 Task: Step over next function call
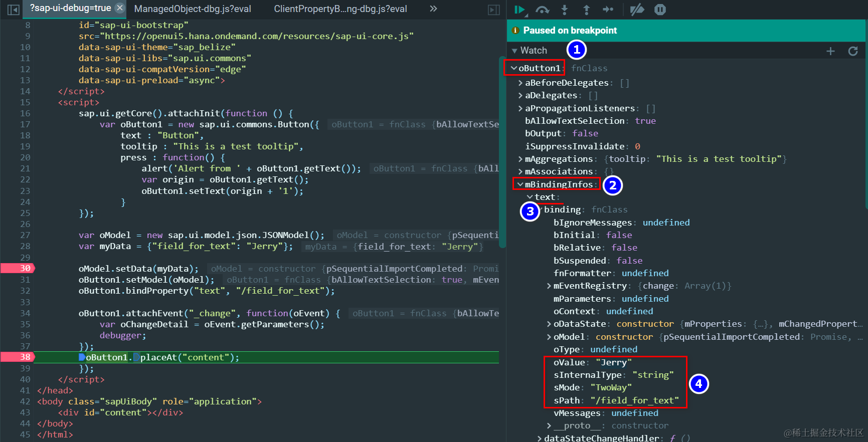coord(542,10)
